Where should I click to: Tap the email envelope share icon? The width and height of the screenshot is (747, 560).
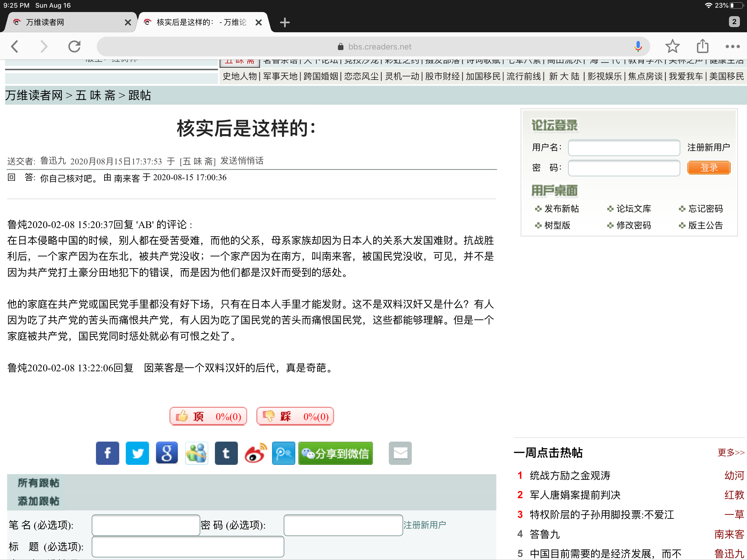point(400,453)
